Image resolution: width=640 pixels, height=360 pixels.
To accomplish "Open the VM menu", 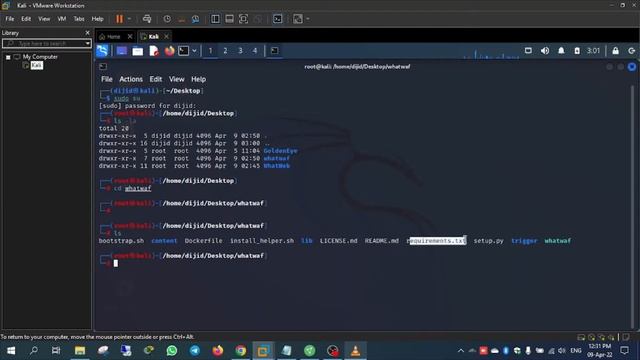I will coord(62,19).
